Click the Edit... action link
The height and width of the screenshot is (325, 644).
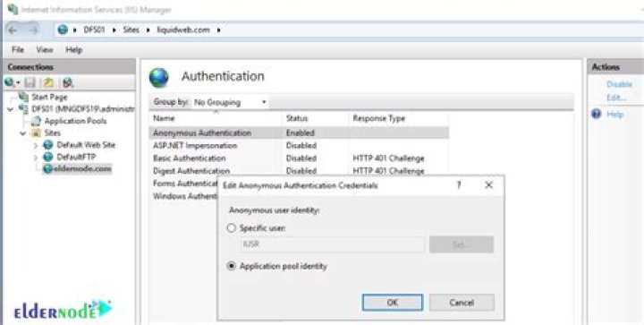[x=616, y=98]
